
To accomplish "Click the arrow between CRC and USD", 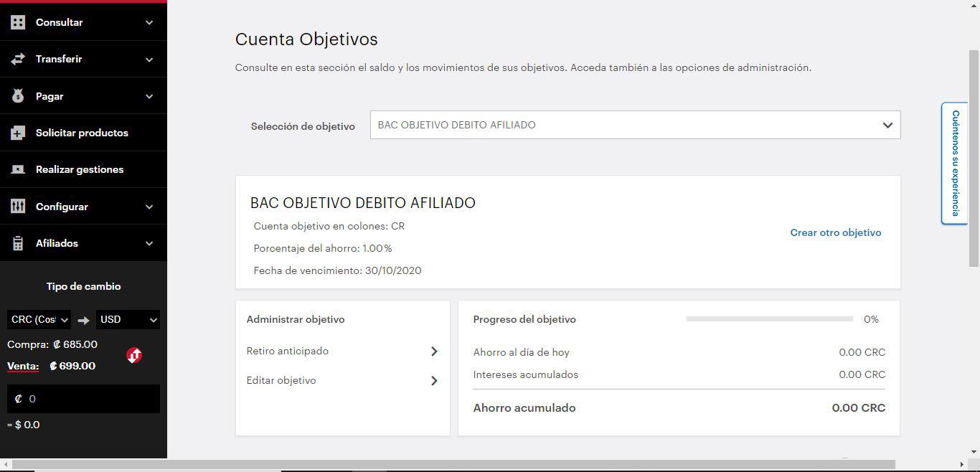I will point(83,321).
